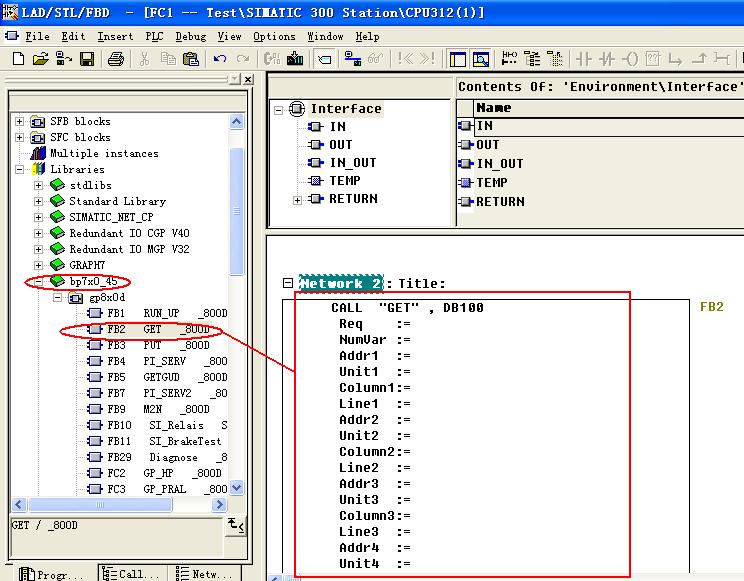Collapse the bp7x0_45 library node

(x=39, y=281)
